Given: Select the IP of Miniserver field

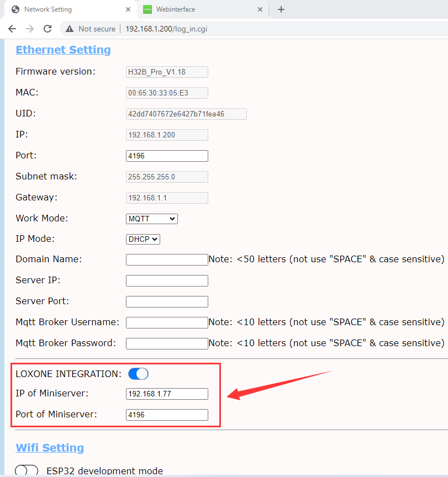Looking at the screenshot, I should click(167, 394).
